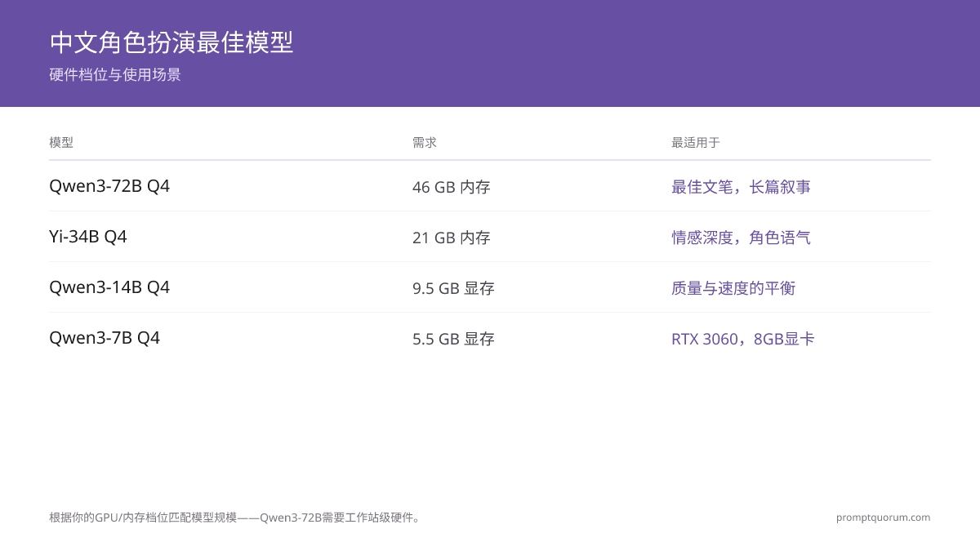Click the 9.5 GB 显存 cell

pyautogui.click(x=453, y=288)
